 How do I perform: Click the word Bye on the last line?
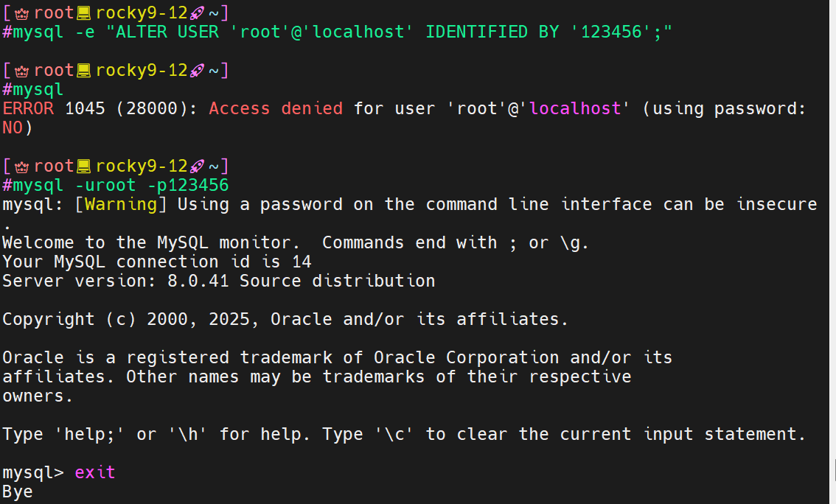(18, 492)
